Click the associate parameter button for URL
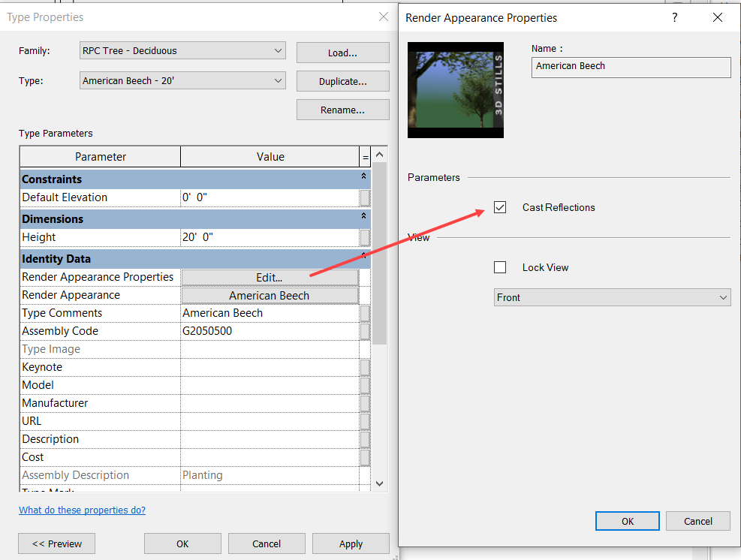 (365, 421)
